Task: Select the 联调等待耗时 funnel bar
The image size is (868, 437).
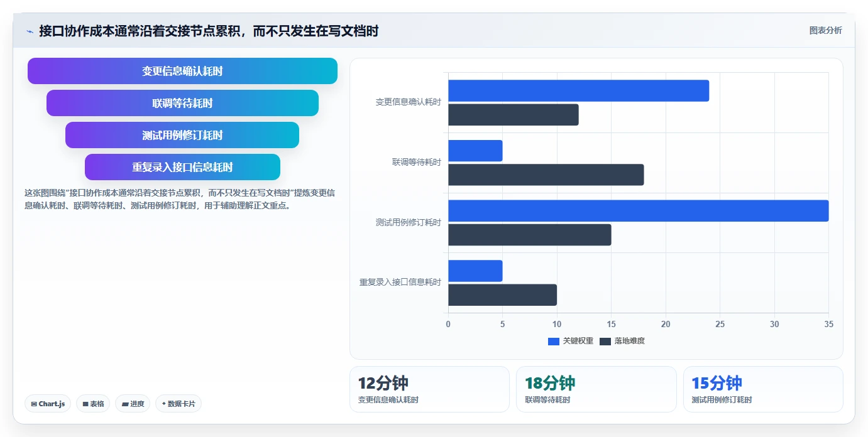Action: point(182,103)
